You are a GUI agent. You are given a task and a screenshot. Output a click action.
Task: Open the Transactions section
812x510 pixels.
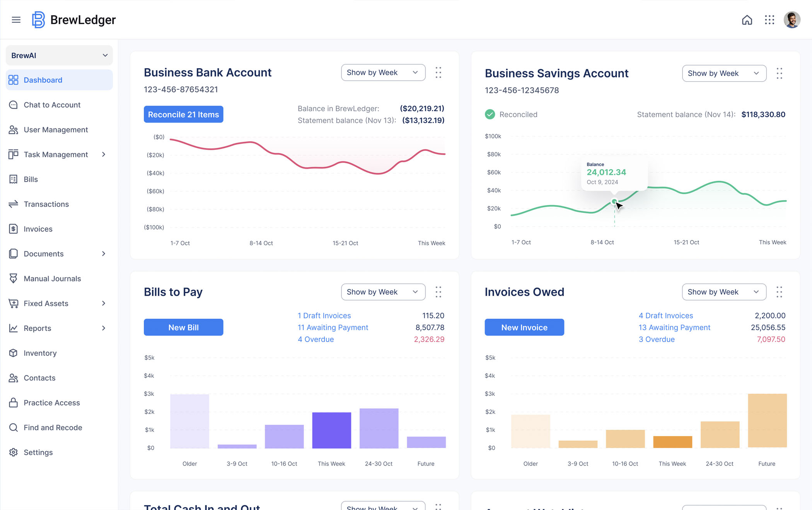[46, 204]
